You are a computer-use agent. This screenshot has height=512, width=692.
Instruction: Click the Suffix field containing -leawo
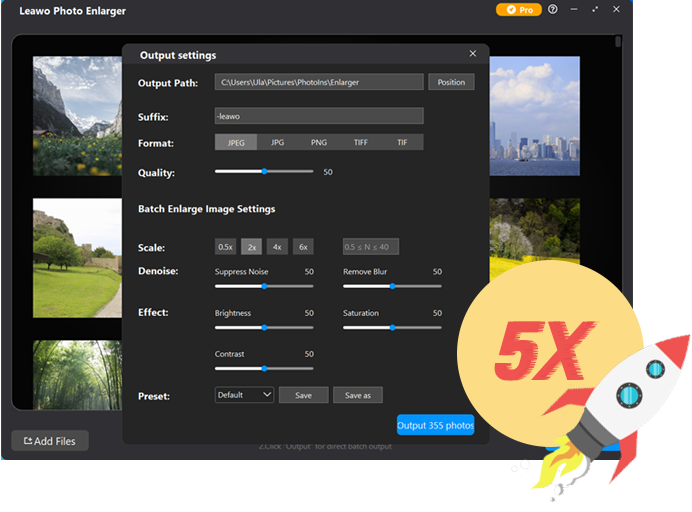click(319, 116)
